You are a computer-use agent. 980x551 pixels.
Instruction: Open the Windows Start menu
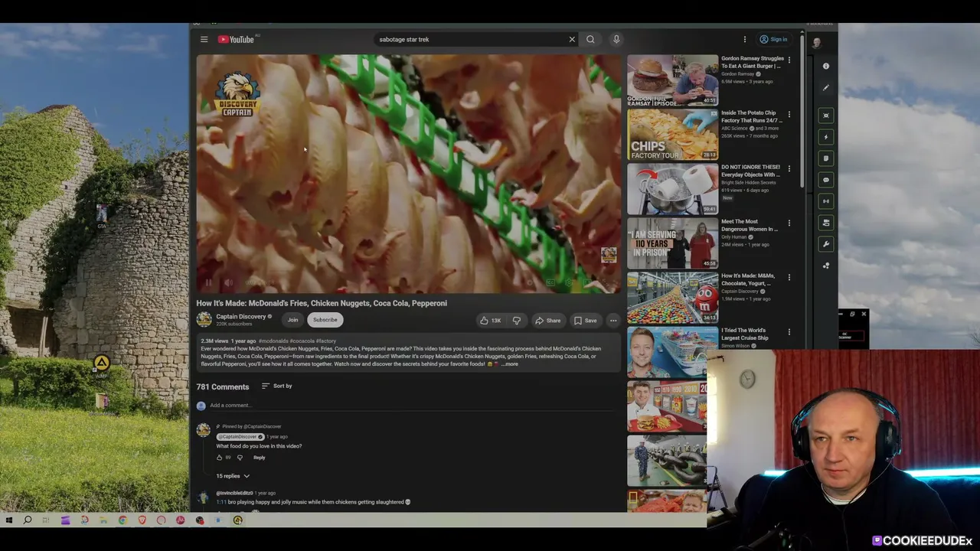click(8, 520)
